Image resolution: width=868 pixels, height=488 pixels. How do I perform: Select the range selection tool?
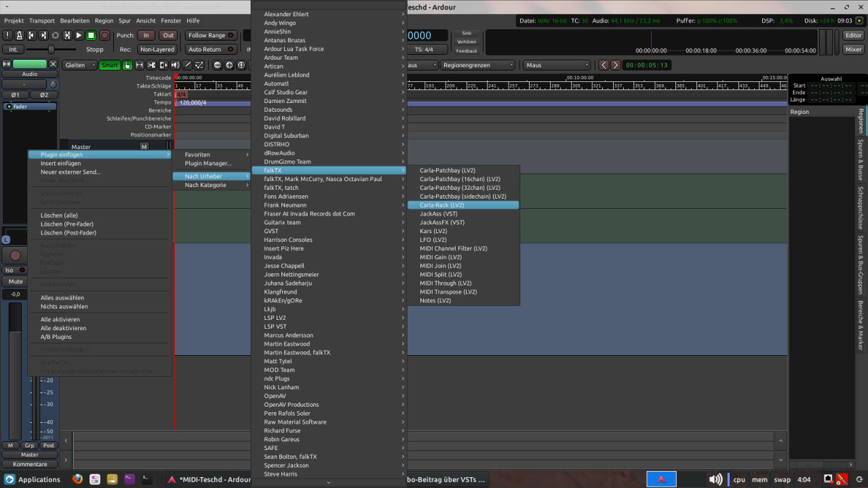(x=140, y=65)
